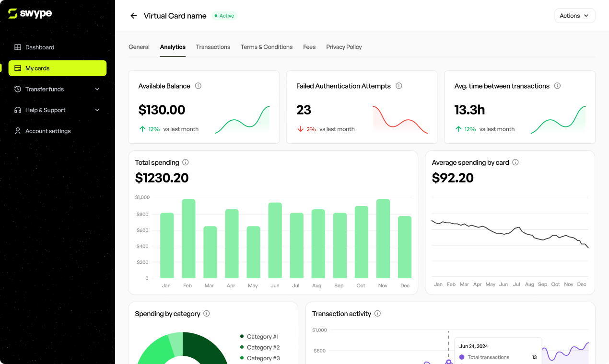Image resolution: width=609 pixels, height=364 pixels.
Task: Click the Swype logo
Action: point(30,13)
